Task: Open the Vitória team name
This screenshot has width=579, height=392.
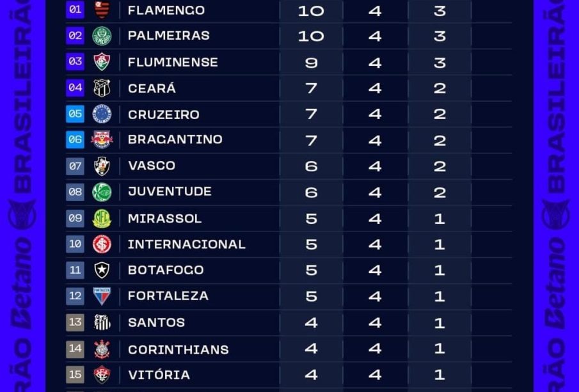Action: point(159,375)
